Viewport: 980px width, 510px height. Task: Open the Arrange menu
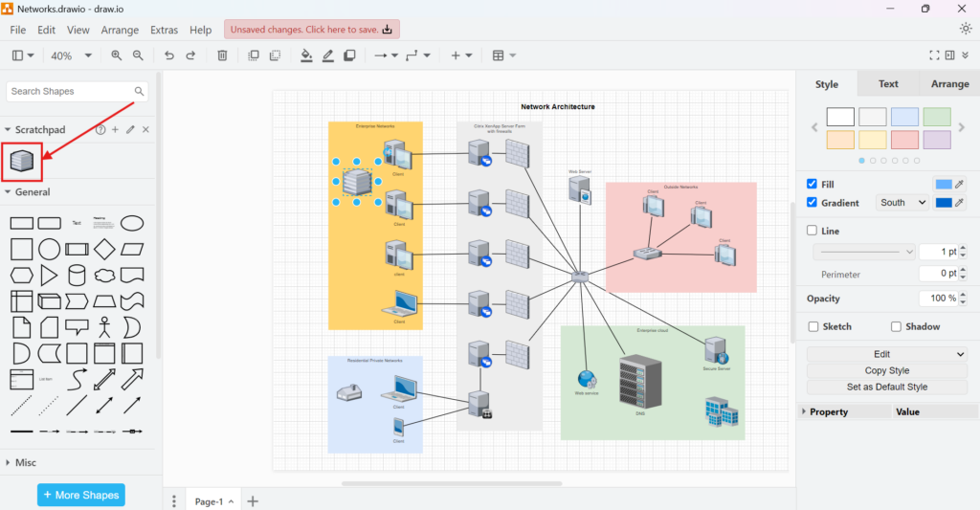(120, 30)
